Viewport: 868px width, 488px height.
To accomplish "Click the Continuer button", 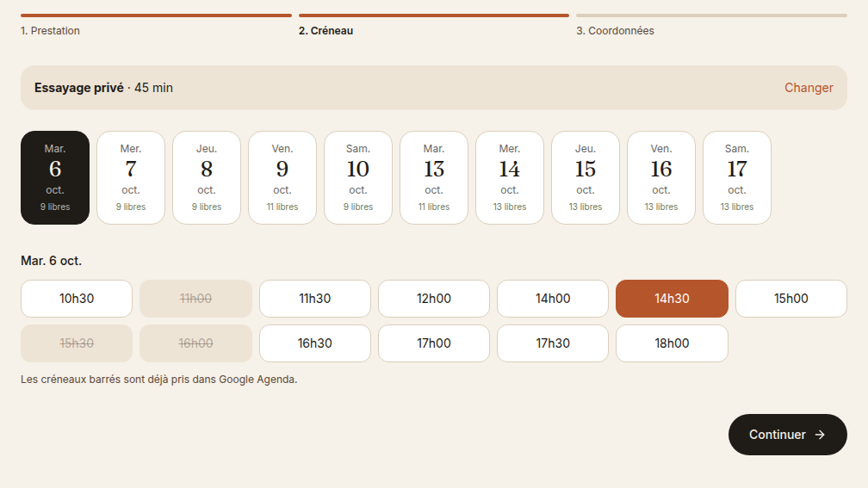I will click(x=788, y=435).
